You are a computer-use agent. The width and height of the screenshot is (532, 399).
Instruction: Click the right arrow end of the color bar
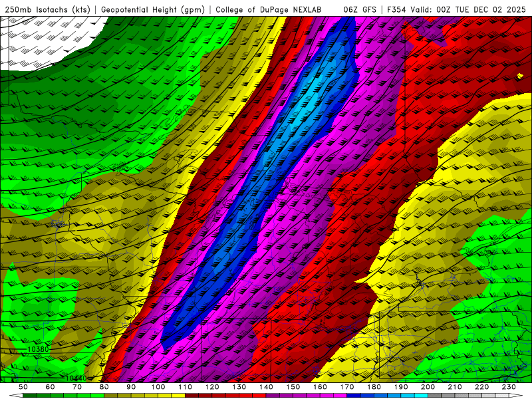[x=516, y=396]
